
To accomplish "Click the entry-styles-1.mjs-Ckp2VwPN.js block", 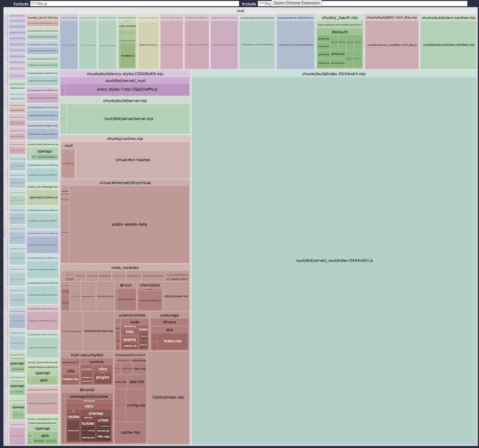I will click(x=127, y=90).
